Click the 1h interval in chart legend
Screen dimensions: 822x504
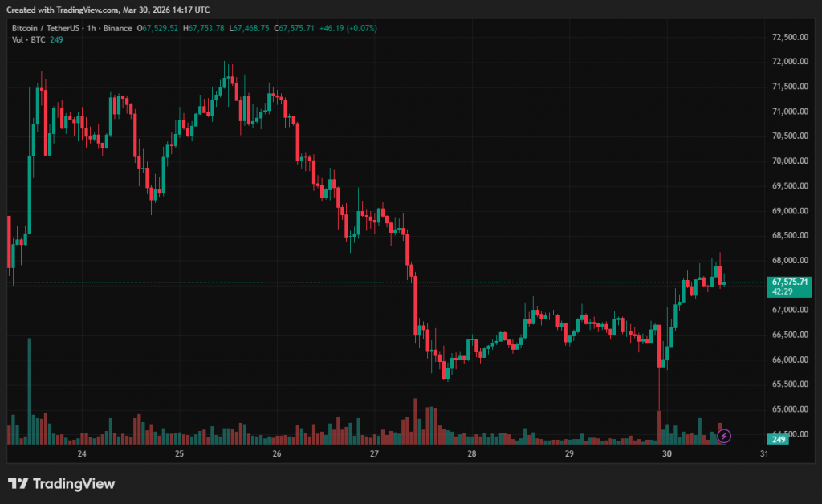[x=92, y=28]
